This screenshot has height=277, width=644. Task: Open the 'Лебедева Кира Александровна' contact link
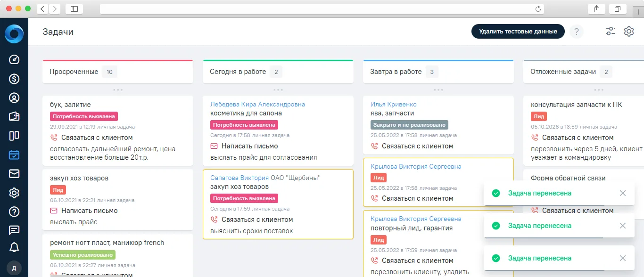coord(257,104)
